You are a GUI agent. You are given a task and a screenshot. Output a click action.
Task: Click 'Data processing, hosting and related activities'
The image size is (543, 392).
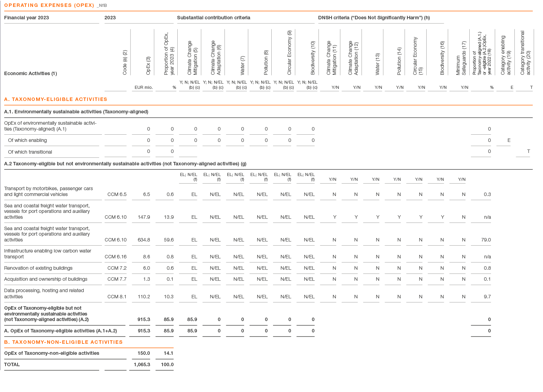click(44, 293)
